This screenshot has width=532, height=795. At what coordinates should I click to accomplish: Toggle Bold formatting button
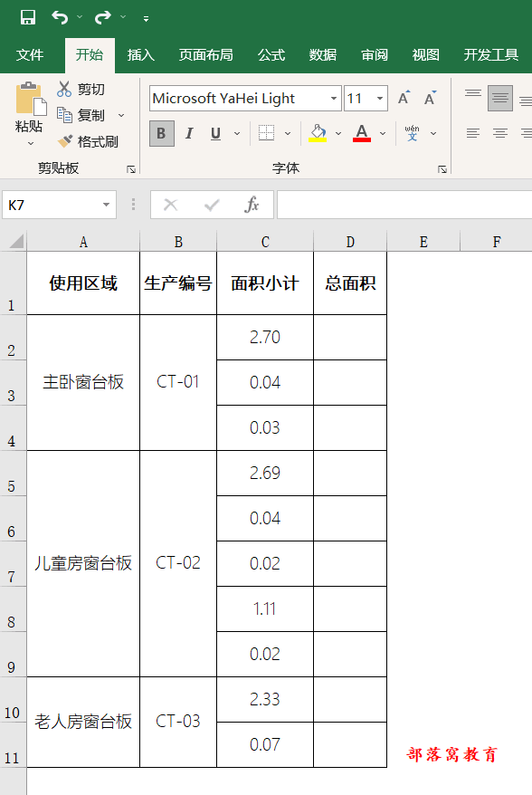pyautogui.click(x=162, y=133)
